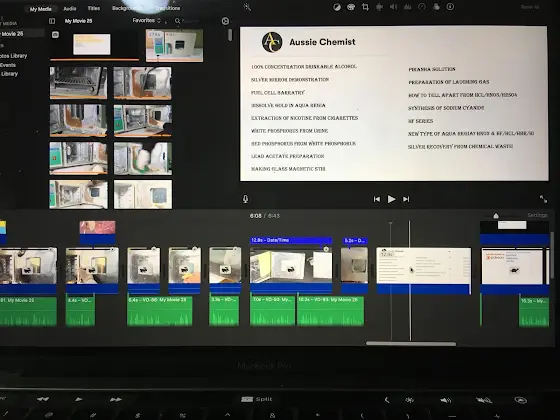Select All Events in sidebar
Screen dimensions: 560x420
(x=8, y=65)
